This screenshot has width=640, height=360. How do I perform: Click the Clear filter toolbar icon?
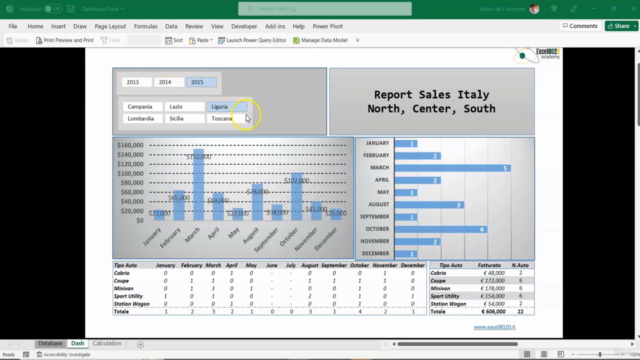coord(111,40)
